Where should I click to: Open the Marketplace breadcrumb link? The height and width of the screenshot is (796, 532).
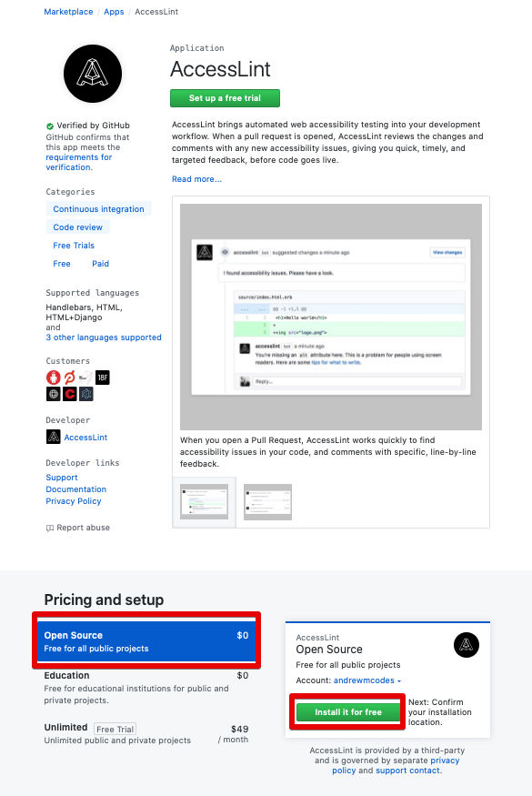coord(68,12)
